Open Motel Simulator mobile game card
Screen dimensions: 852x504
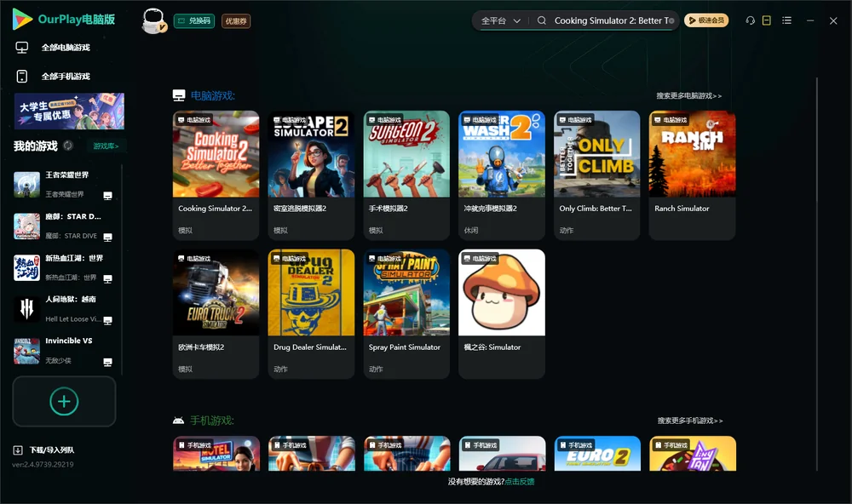216,454
